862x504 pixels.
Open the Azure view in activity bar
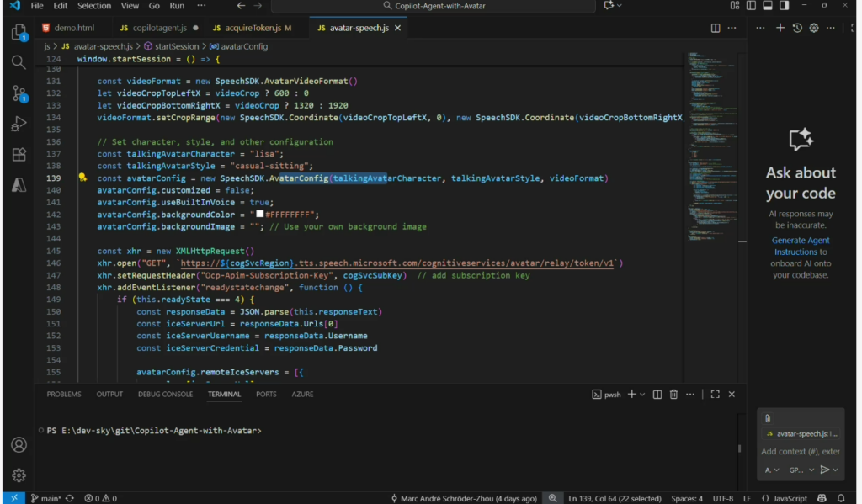click(19, 186)
